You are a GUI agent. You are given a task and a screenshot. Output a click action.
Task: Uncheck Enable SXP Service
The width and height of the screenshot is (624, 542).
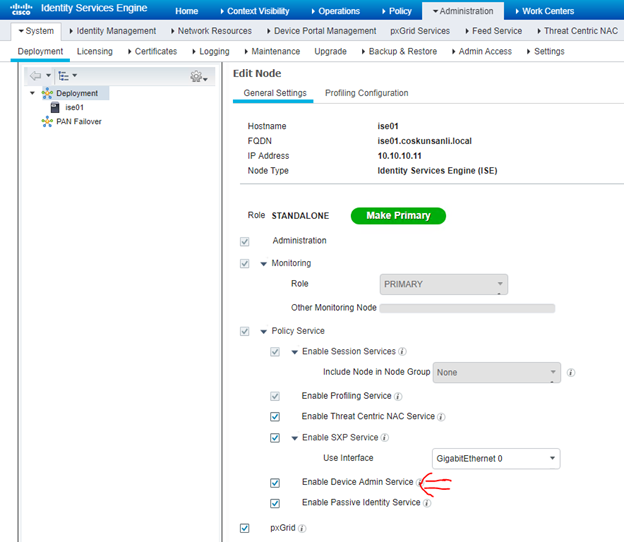275,438
